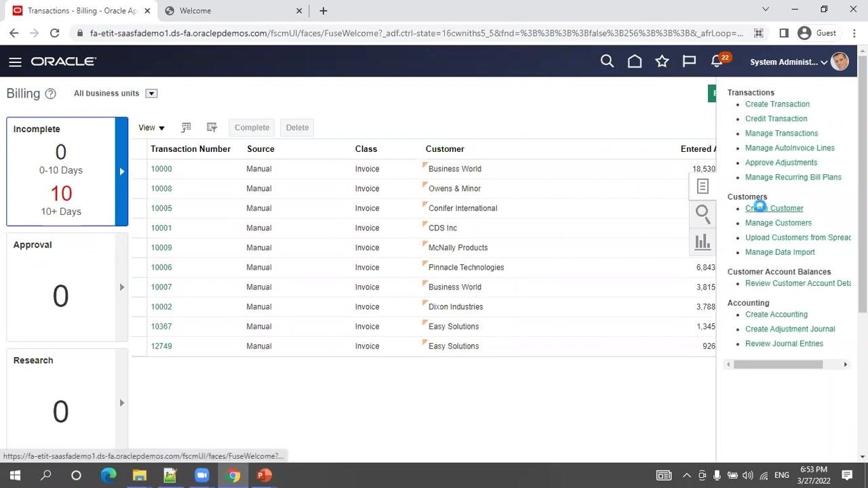Expand the Research infotile arrow

[122, 403]
